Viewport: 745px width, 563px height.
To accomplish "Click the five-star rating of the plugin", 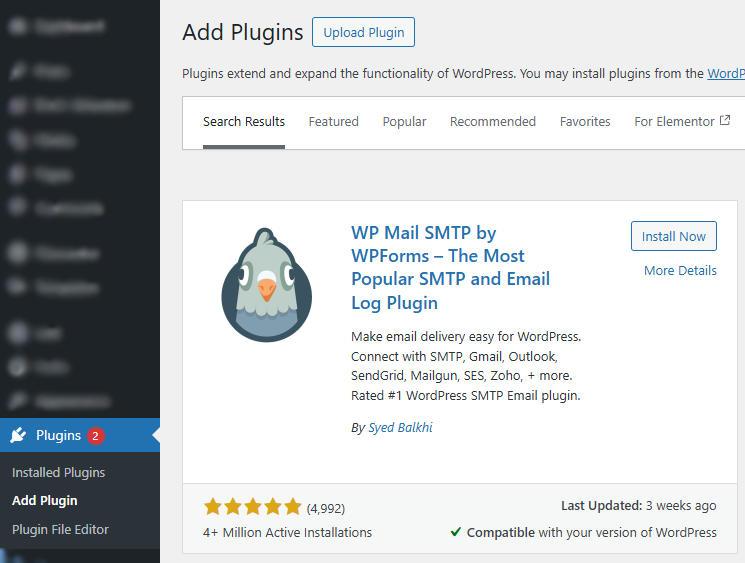I will point(252,507).
